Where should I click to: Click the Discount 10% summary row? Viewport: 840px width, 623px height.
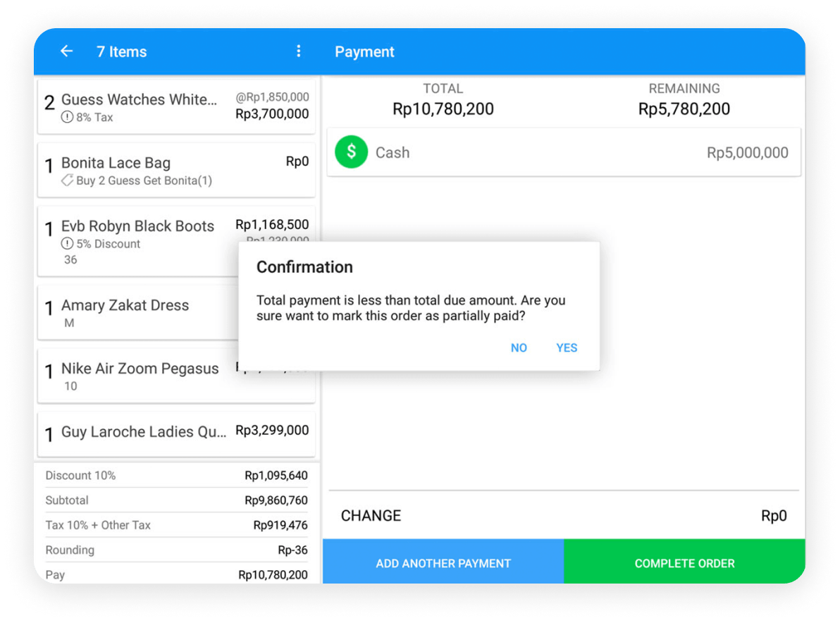pos(176,476)
